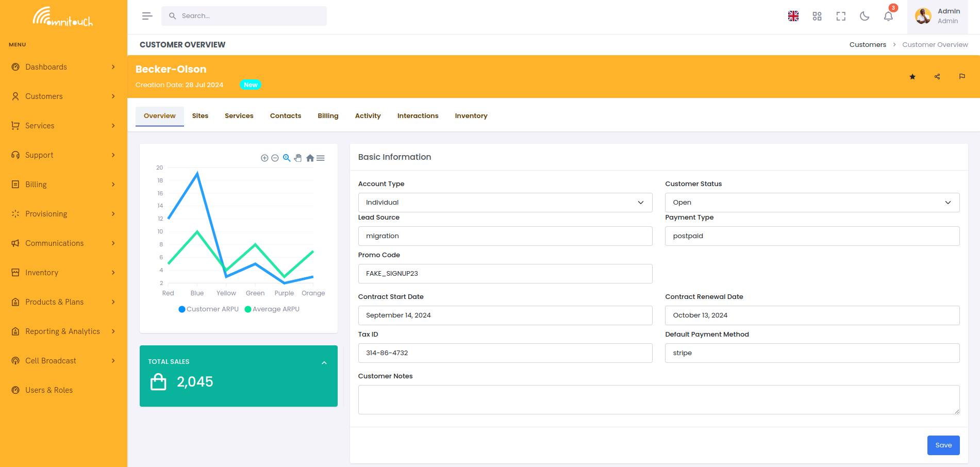Viewport: 980px width, 467px height.
Task: Click the flag icon in banner
Action: point(961,77)
